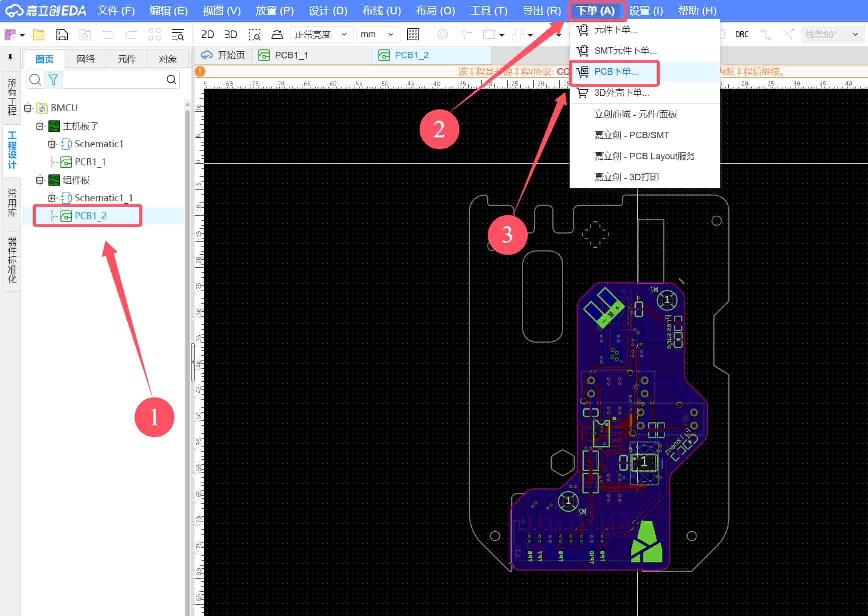Open the 所有工程 side tab

(x=12, y=97)
